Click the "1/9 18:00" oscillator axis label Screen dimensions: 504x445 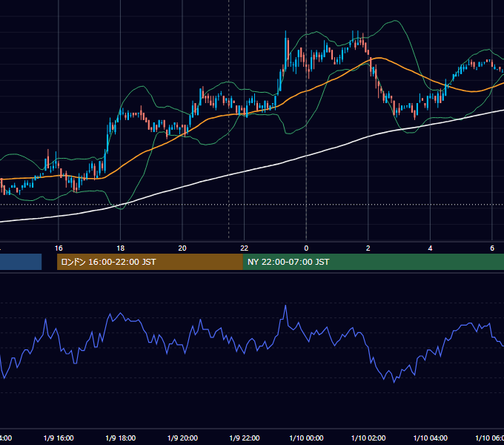(x=121, y=438)
